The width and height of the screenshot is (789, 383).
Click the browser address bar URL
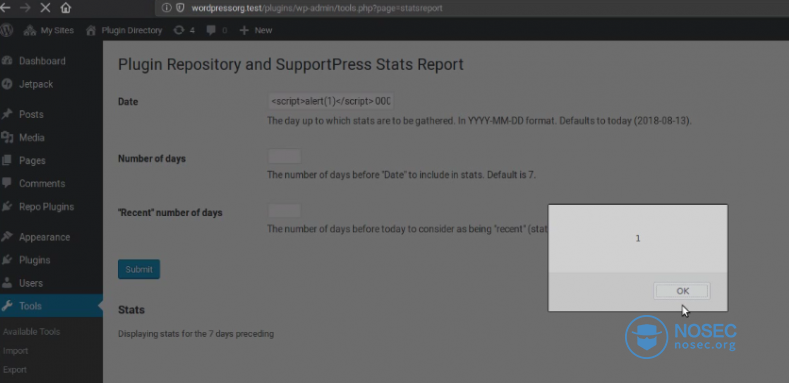click(317, 8)
